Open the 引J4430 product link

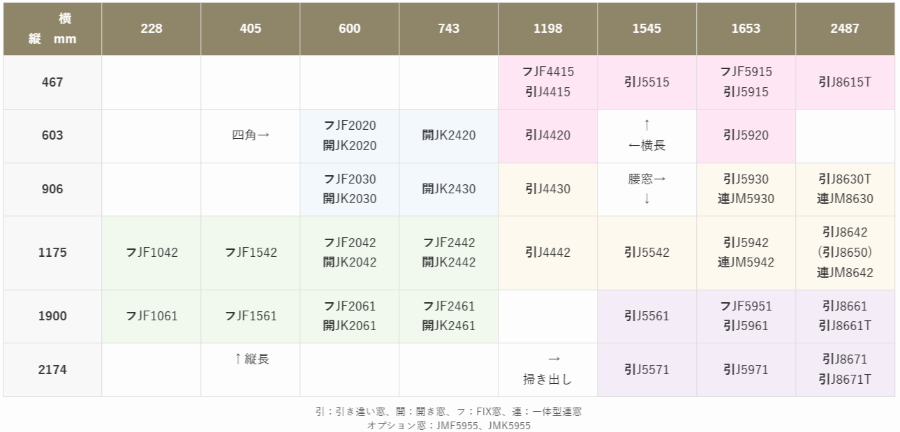coord(548,189)
